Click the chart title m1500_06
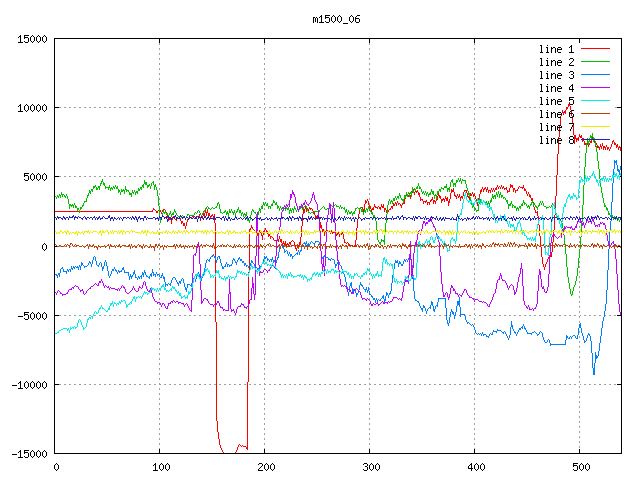The width and height of the screenshot is (640, 480). click(x=336, y=19)
